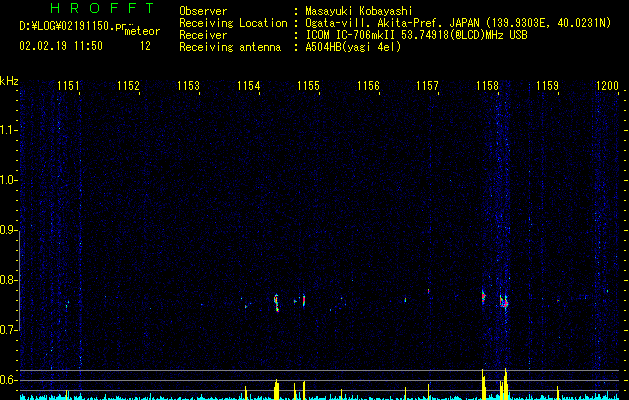Viewport: 629px width, 400px height.
Task: Click the 1156 time marker
Action: pyautogui.click(x=368, y=85)
